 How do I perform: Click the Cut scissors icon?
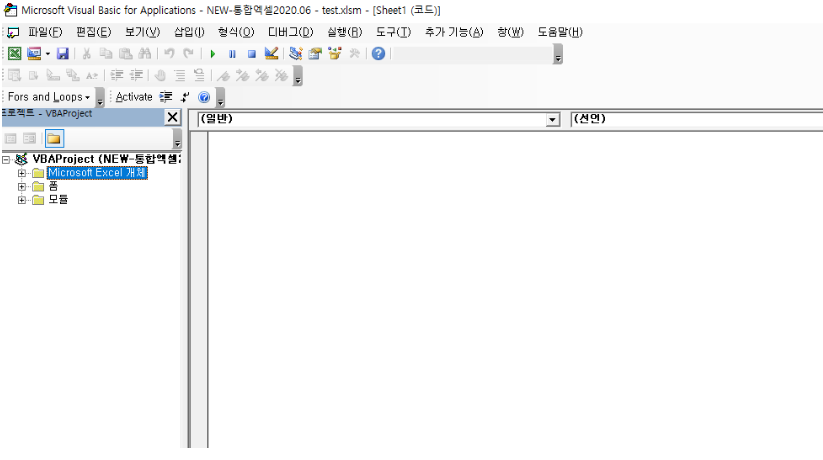click(87, 54)
